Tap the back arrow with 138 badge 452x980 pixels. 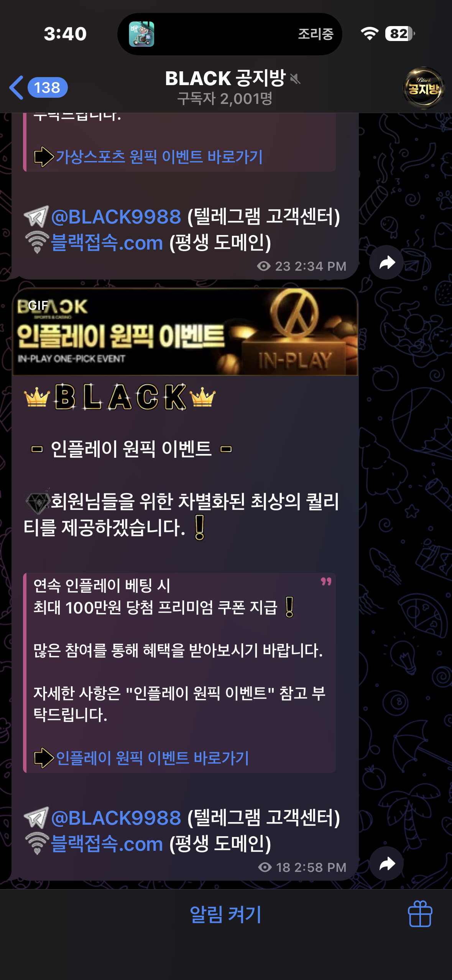pyautogui.click(x=38, y=87)
